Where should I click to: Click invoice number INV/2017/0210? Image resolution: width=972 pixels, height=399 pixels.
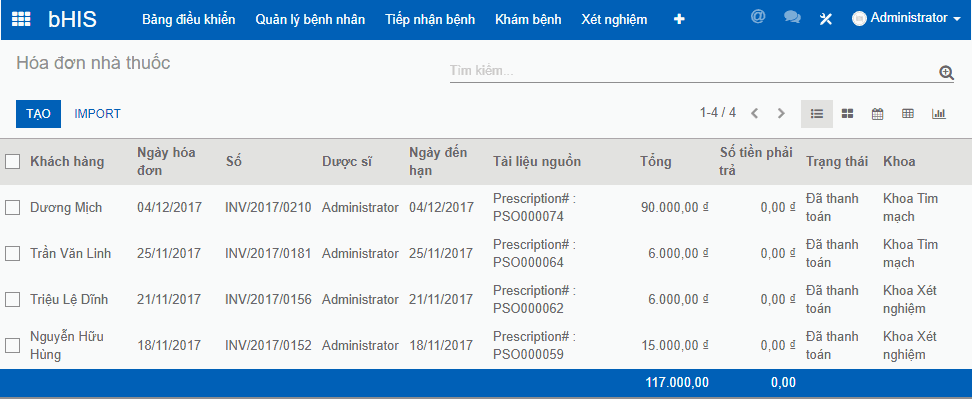pyautogui.click(x=268, y=208)
